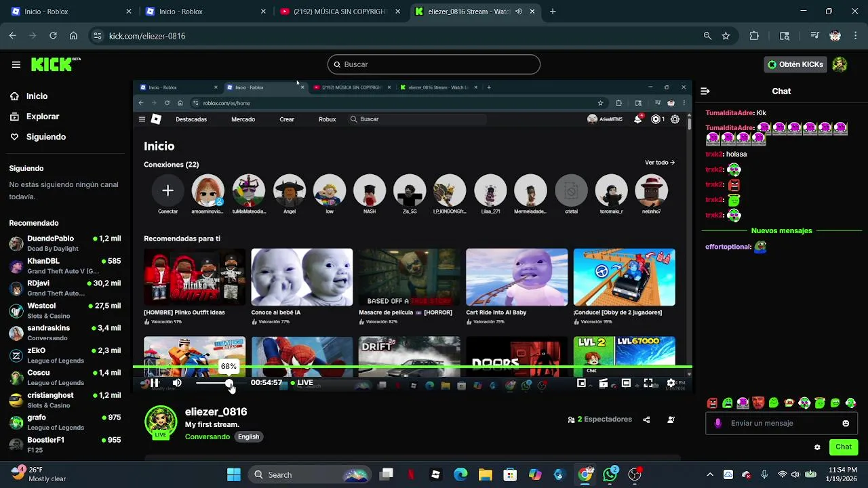The image size is (868, 488).
Task: Mute the stream volume icon
Action: [177, 383]
